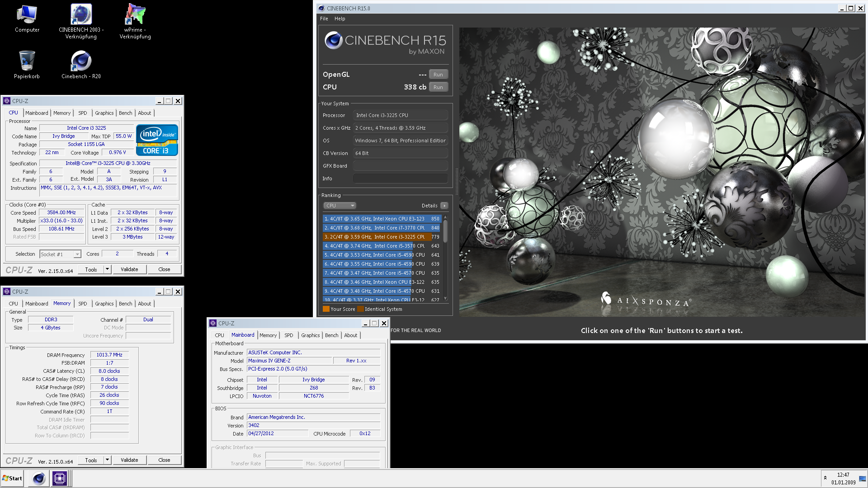Screen dimensions: 868x488
Task: Switch to Graphics tab in Mainboard CPU-Z window
Action: point(310,335)
